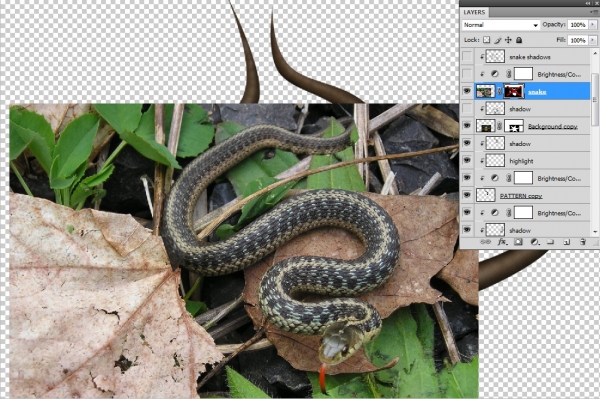Image resolution: width=600 pixels, height=399 pixels.
Task: Click the 'PATTERN copy' layer name
Action: click(x=521, y=196)
